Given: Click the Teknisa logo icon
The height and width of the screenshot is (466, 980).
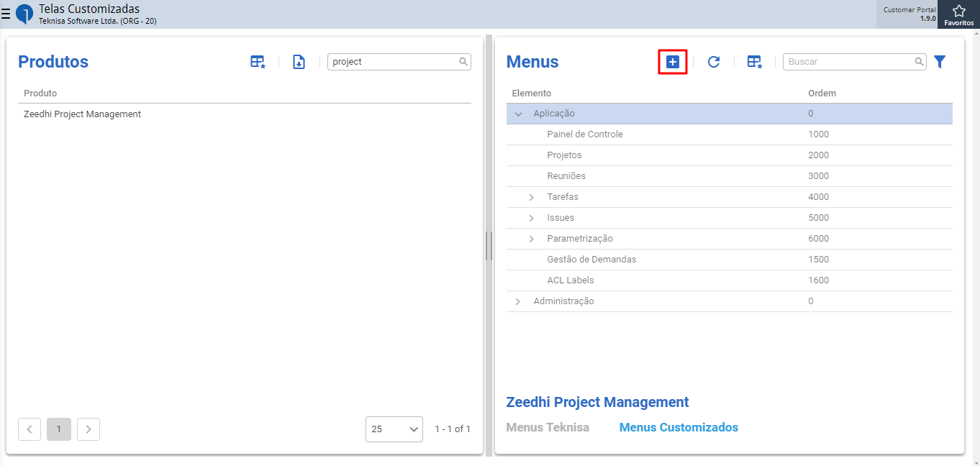Looking at the screenshot, I should click(24, 14).
